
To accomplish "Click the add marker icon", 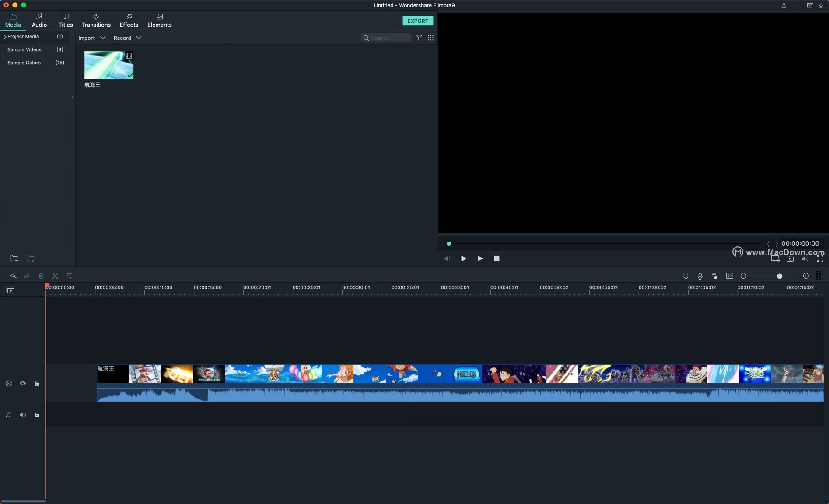I will click(x=685, y=276).
